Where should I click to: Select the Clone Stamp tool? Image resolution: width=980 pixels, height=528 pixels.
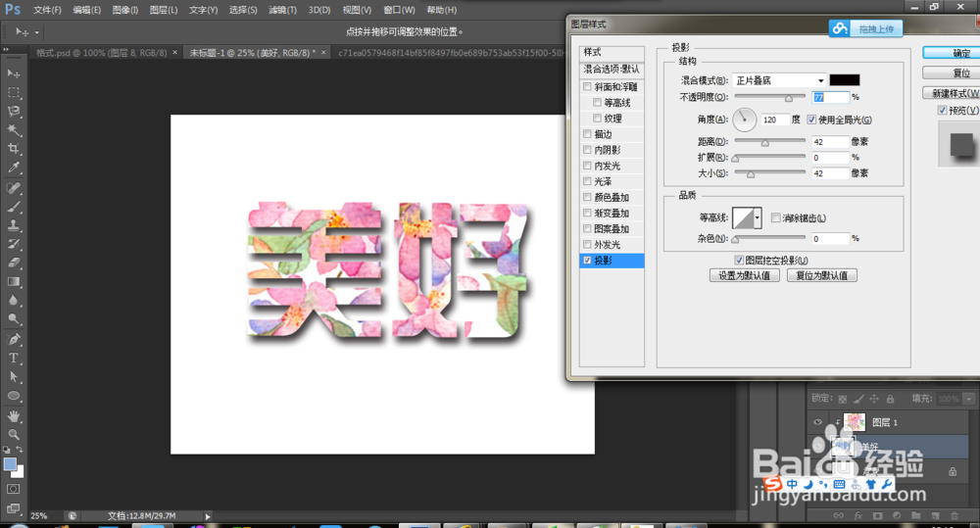[13, 225]
